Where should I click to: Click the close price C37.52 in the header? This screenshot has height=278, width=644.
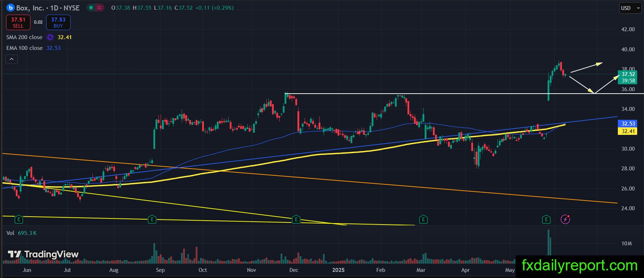[x=183, y=8]
